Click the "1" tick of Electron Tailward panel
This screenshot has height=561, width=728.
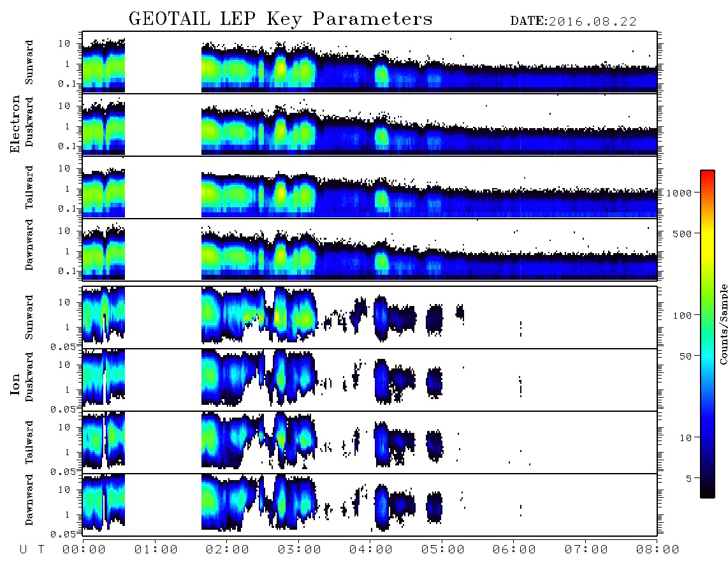[68, 189]
